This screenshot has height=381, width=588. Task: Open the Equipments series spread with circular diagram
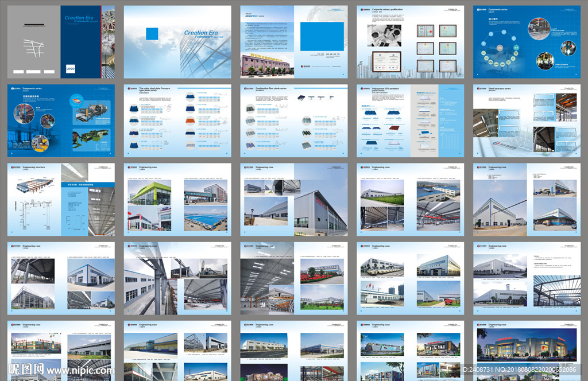[x=527, y=42]
